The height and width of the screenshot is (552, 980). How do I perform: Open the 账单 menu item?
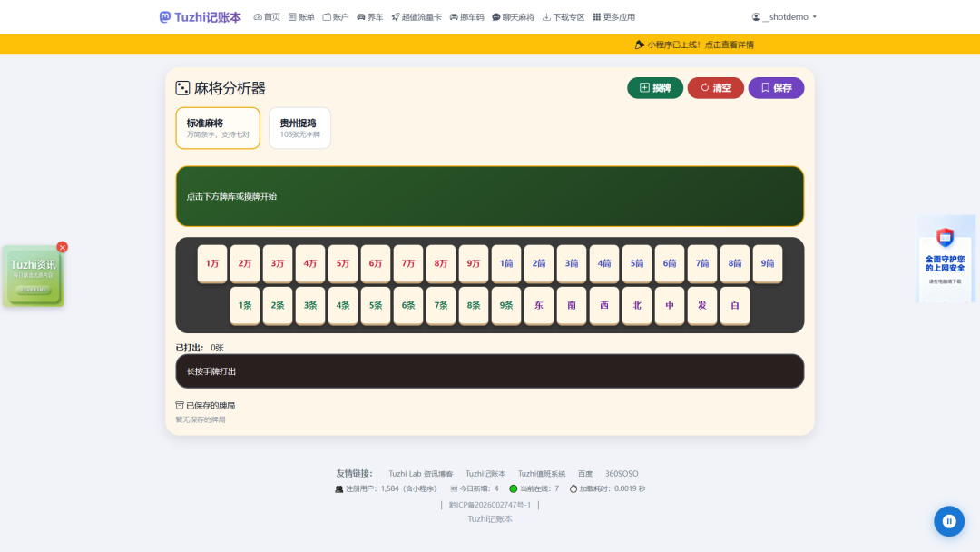click(301, 17)
